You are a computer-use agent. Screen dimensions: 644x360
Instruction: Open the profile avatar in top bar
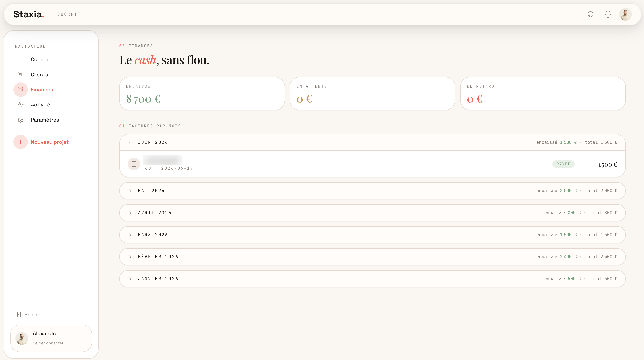tap(625, 14)
